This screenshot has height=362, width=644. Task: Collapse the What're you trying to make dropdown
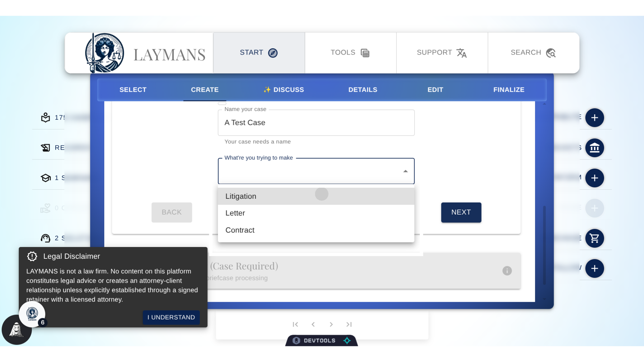point(405,171)
